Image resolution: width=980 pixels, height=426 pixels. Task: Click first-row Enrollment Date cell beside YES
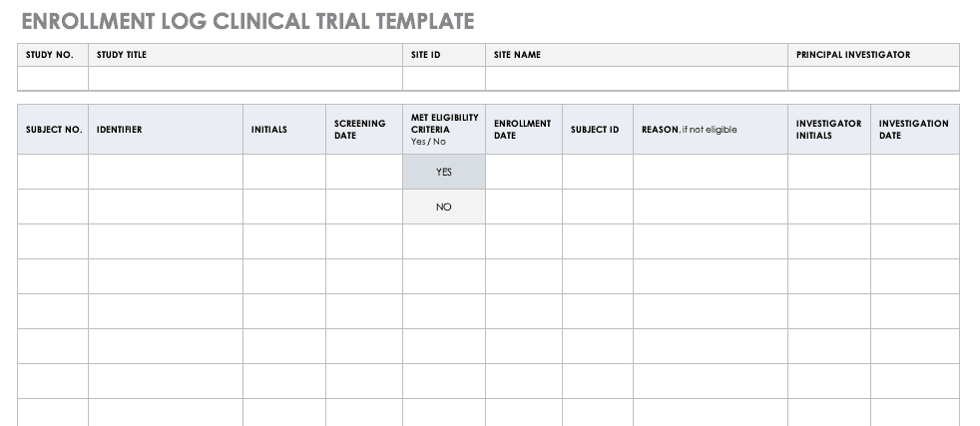click(x=524, y=172)
